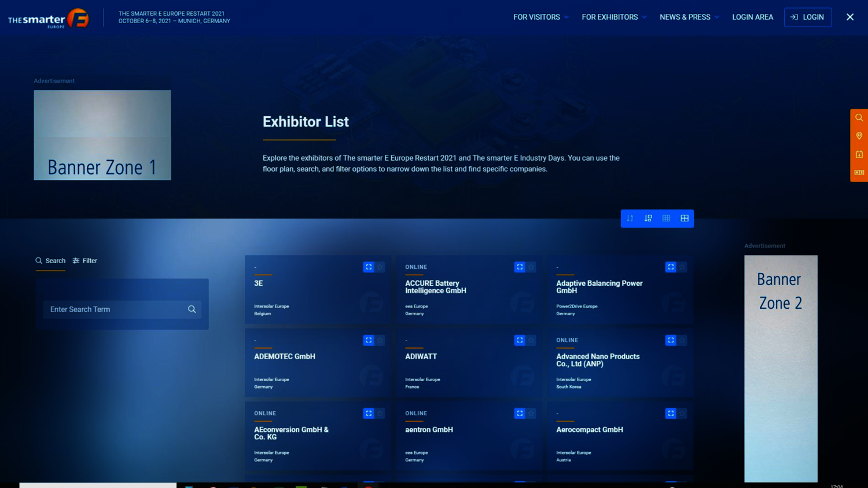868x488 pixels.
Task: Open Advanced Nano Products Co., Ltd name
Action: tap(598, 360)
